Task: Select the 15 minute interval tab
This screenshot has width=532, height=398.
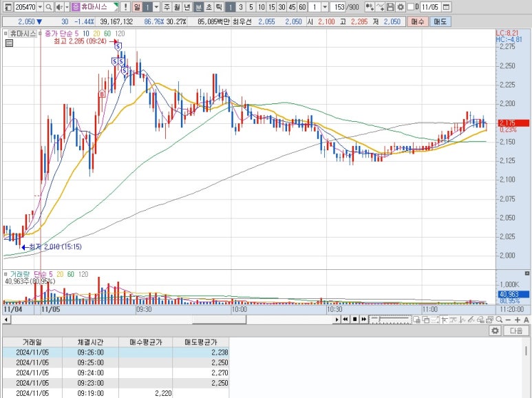Action: click(272, 7)
